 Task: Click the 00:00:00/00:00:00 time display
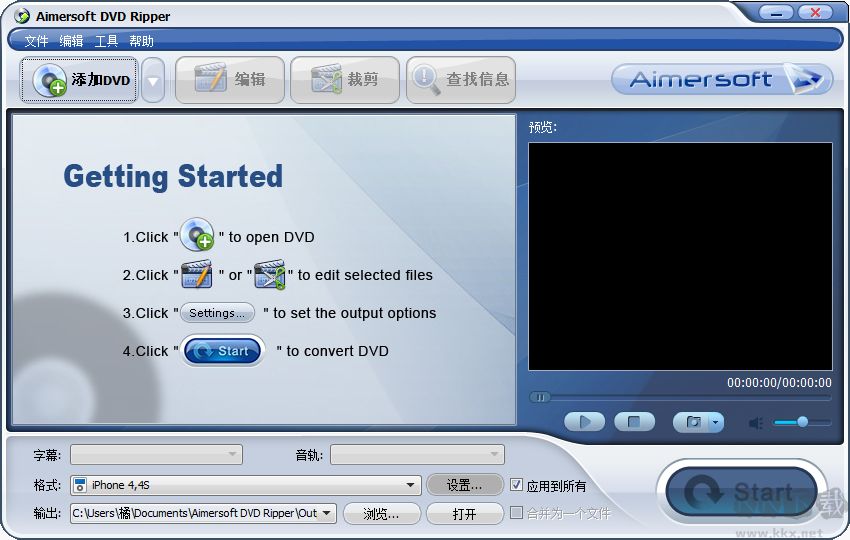coord(779,383)
